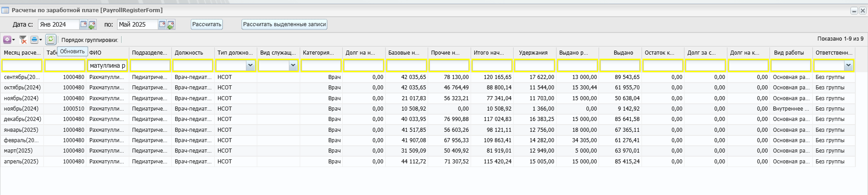Click the green Обновить refresh icon
Screen dimensions: 868x195
click(51, 40)
